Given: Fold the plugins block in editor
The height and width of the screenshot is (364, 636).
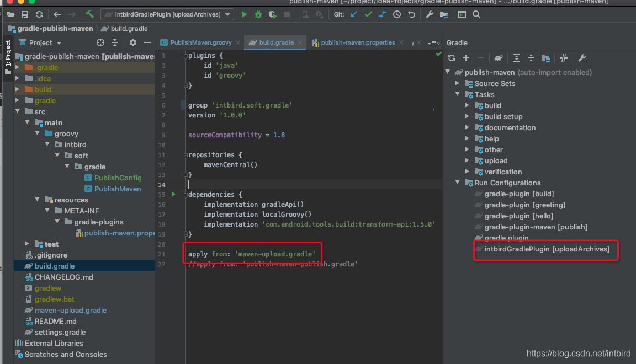Looking at the screenshot, I should [185, 56].
